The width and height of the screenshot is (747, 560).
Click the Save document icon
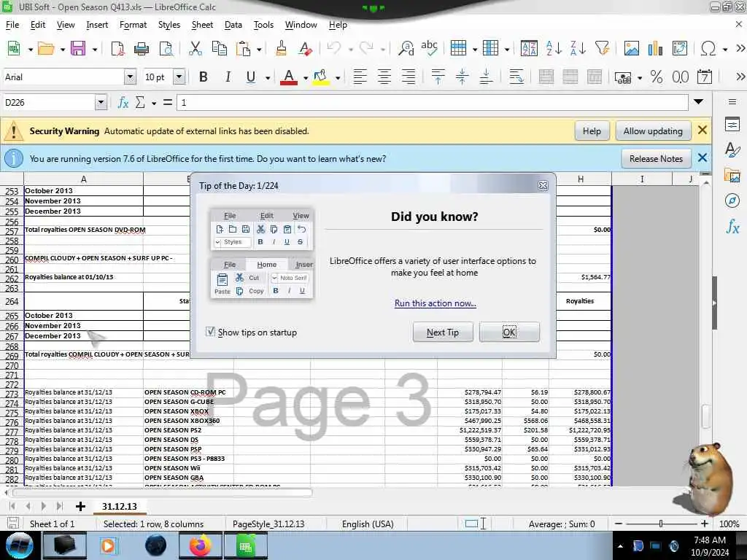click(x=77, y=48)
